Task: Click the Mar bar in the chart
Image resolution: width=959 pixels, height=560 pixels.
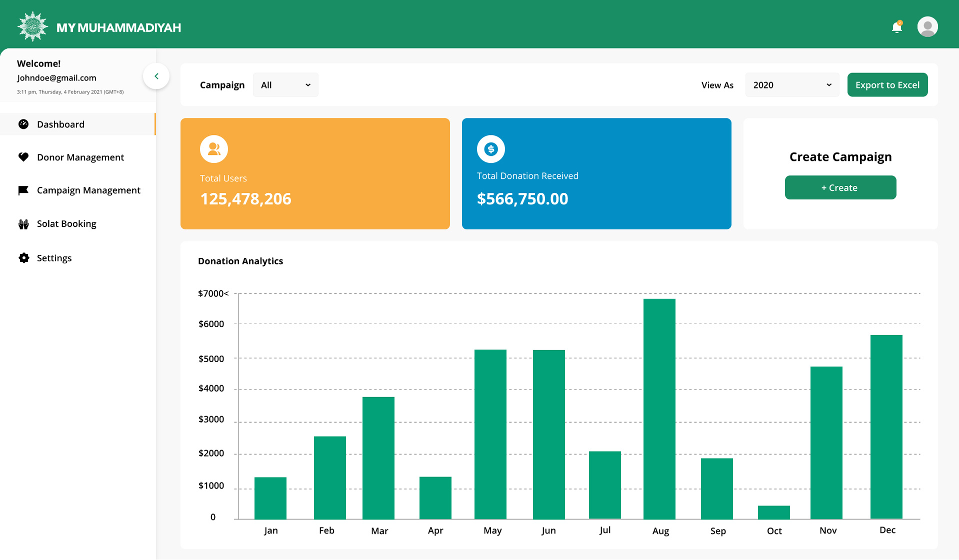Action: pos(378,458)
